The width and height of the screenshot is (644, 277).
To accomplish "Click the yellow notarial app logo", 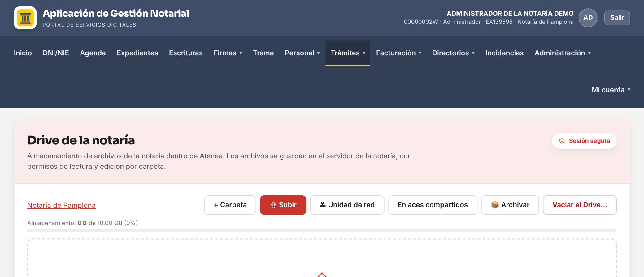I will pos(25,18).
